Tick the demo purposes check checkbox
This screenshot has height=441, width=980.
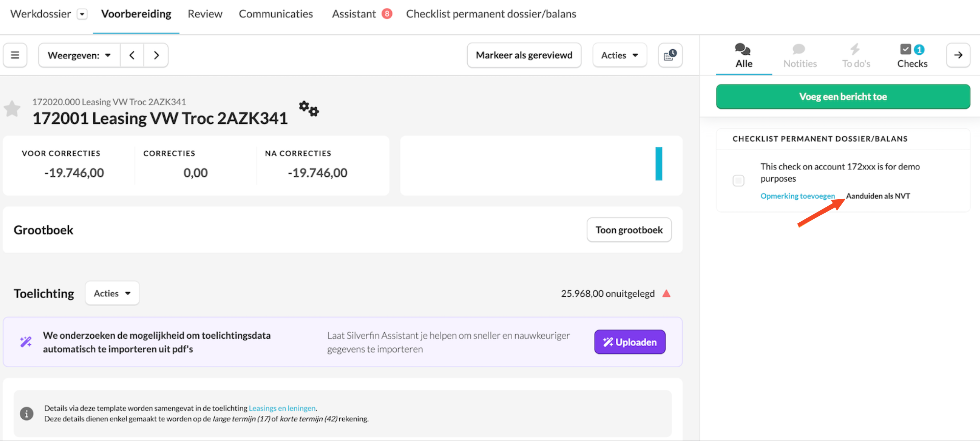738,180
